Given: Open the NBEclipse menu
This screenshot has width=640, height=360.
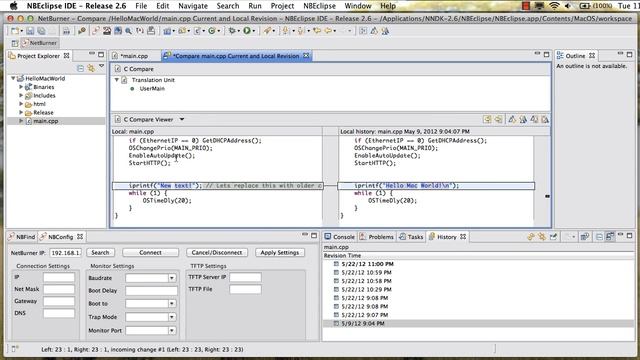Looking at the screenshot, I should 319,6.
